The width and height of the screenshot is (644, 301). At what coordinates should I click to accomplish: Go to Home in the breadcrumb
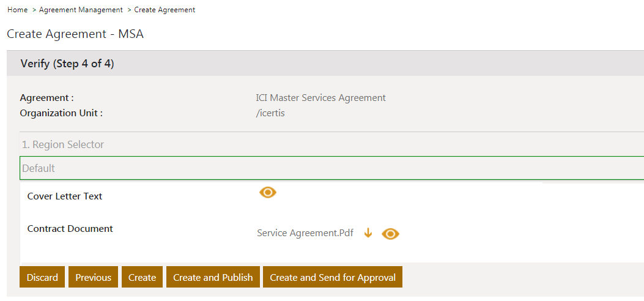point(17,10)
